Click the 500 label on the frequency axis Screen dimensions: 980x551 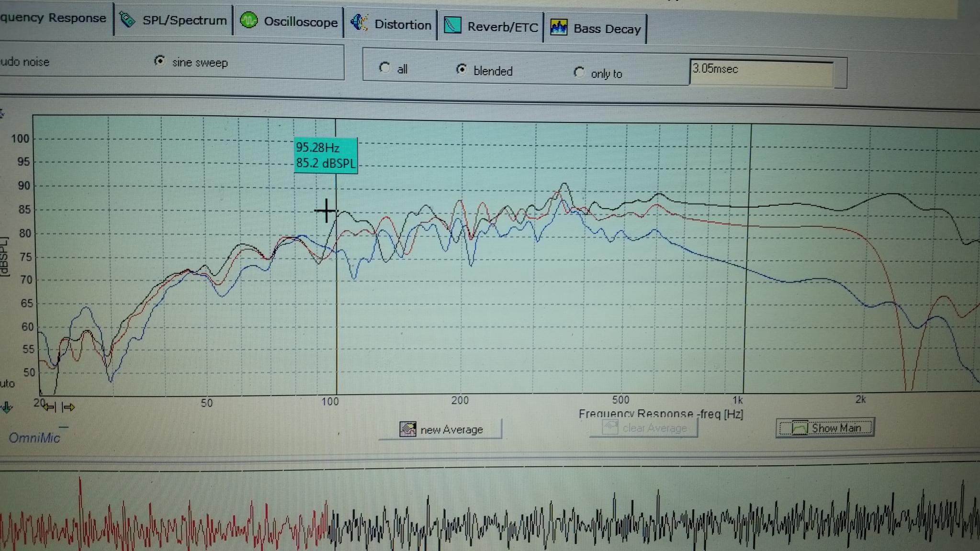click(620, 399)
